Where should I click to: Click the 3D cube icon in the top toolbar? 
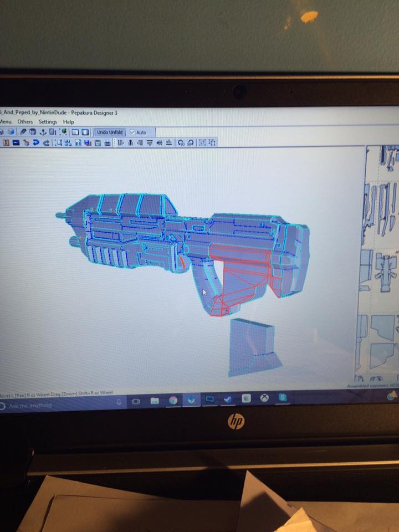[11, 132]
